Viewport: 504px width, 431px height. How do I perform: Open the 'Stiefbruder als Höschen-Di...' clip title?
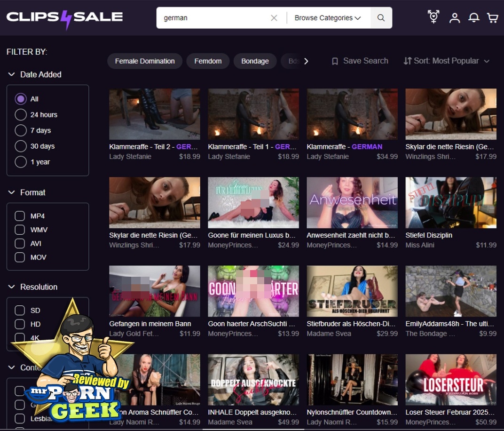click(351, 324)
